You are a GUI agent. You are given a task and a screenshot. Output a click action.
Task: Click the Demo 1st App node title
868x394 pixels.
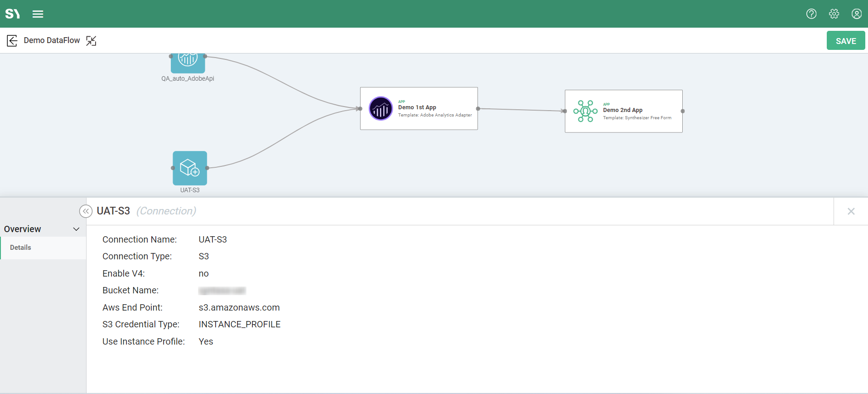[417, 107]
